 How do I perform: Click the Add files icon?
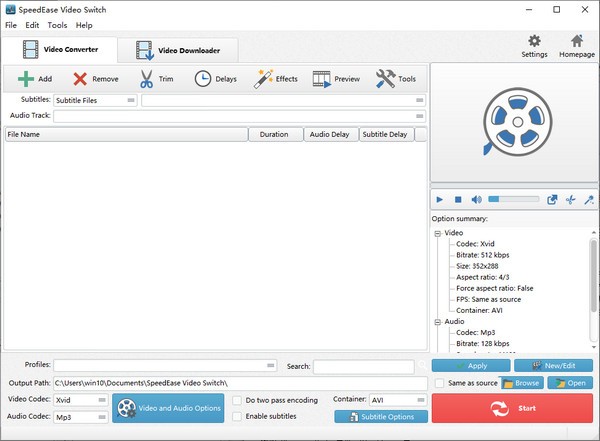coord(26,78)
